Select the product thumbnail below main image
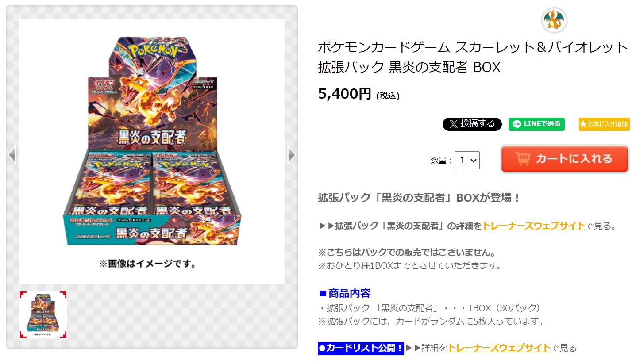This screenshot has width=636, height=364. tap(43, 315)
